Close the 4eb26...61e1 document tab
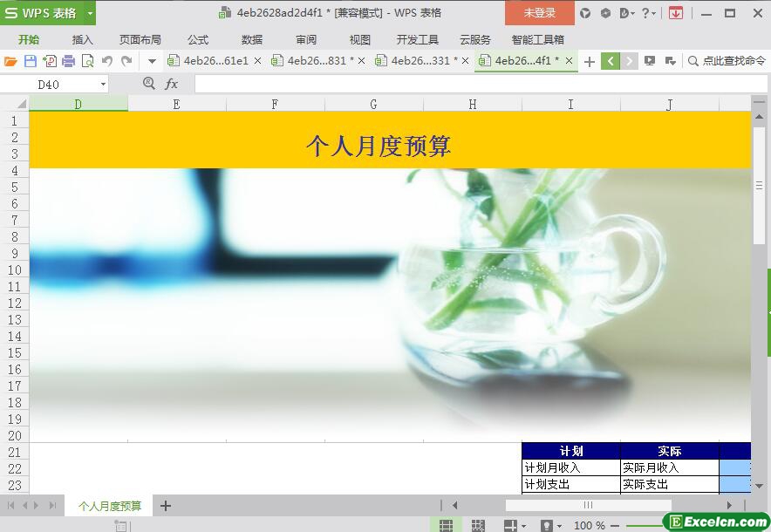The width and height of the screenshot is (771, 532). coord(257,61)
